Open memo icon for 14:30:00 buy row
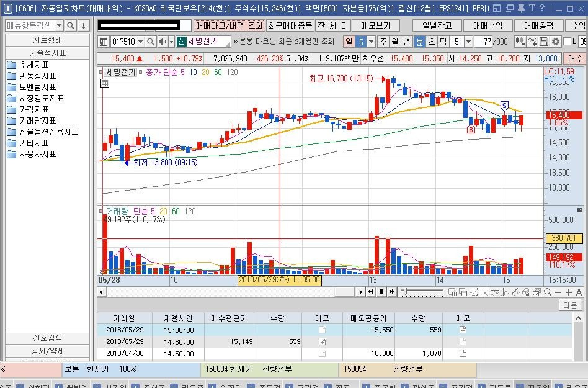 tap(322, 341)
